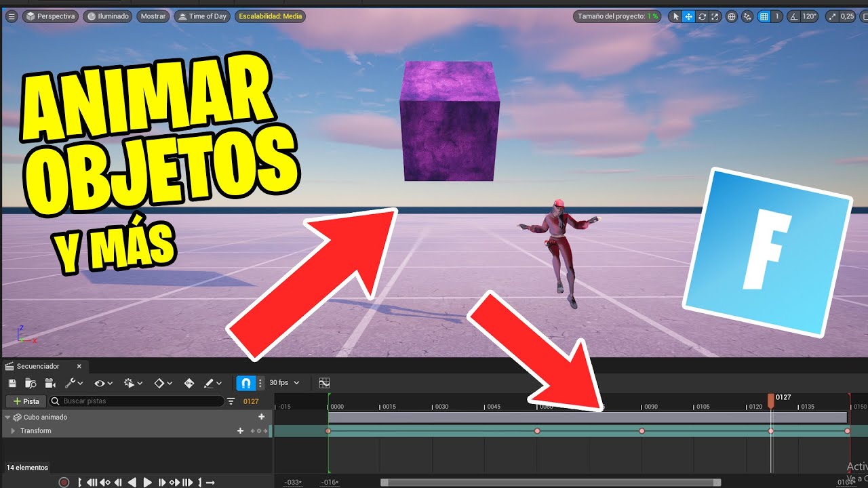Open the surface snapping options icon

(747, 16)
